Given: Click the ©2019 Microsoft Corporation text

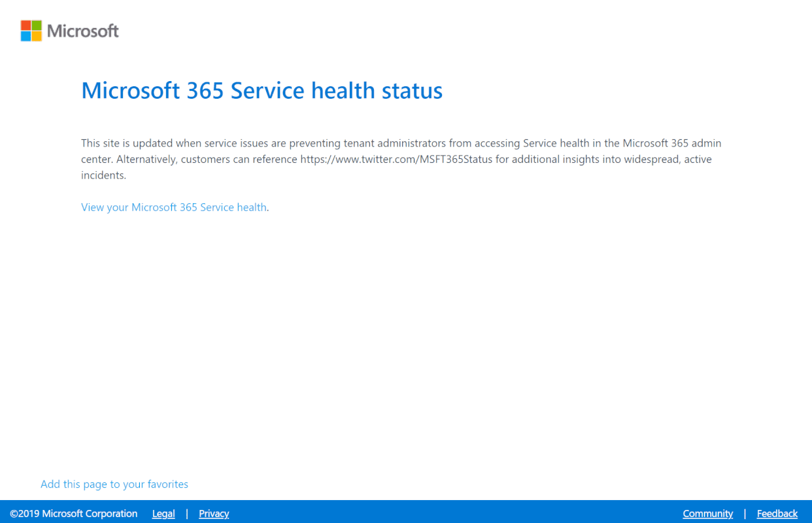Looking at the screenshot, I should [x=74, y=514].
